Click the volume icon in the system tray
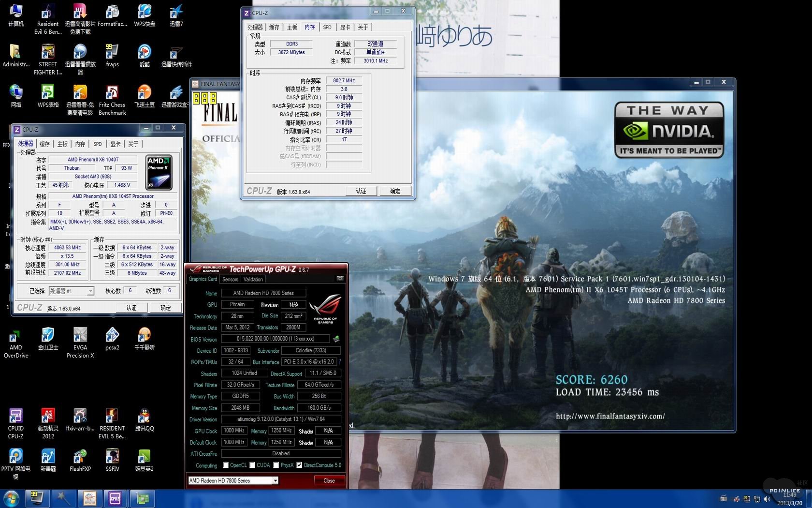The width and height of the screenshot is (812, 508). tap(767, 499)
